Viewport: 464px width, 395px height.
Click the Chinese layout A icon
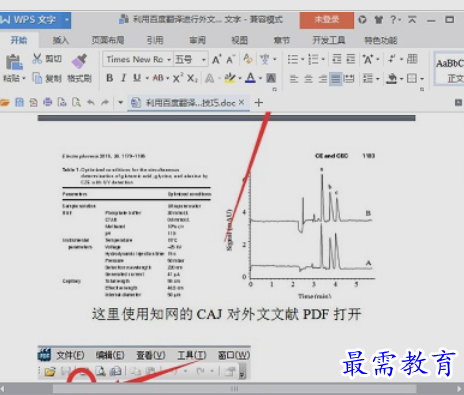click(x=368, y=59)
